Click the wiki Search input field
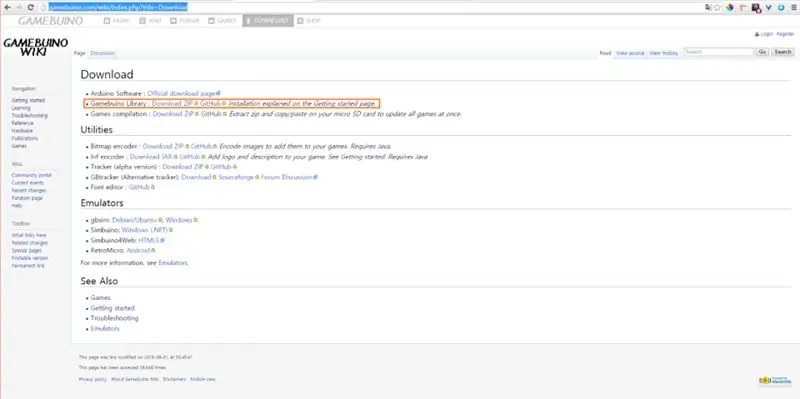The height and width of the screenshot is (399, 800). [718, 52]
